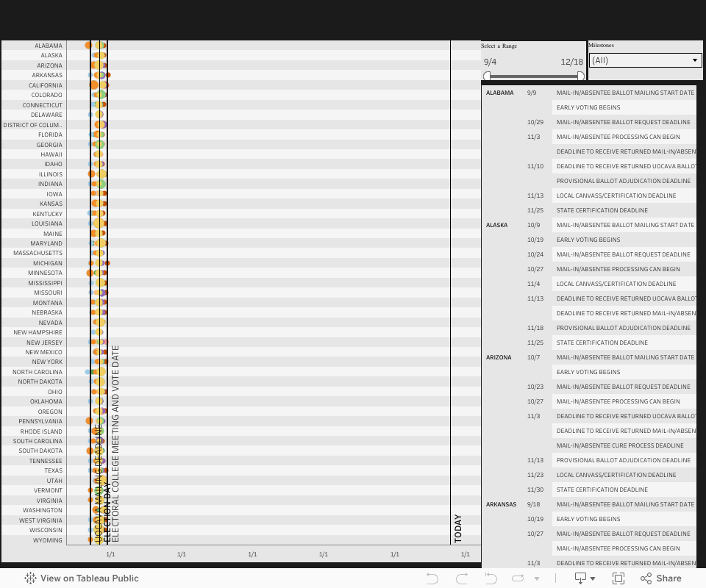
Task: Select WISCONSIN label on chart axis
Action: [46, 530]
